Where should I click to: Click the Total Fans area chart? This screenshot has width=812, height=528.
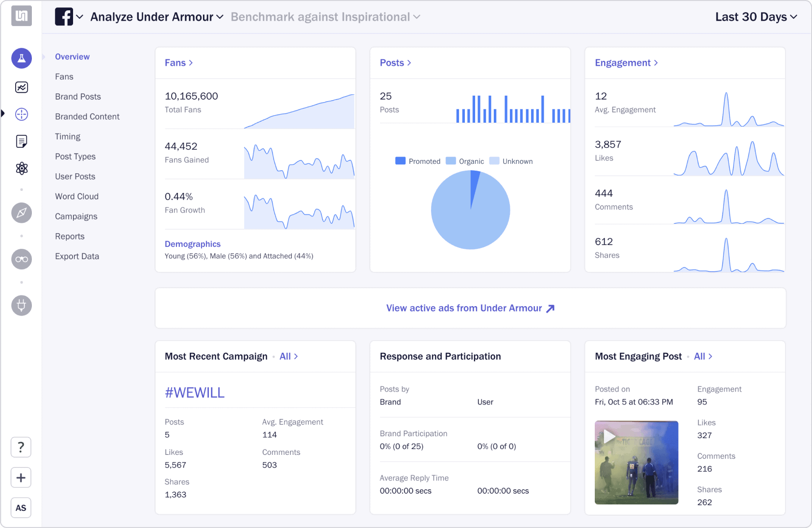point(299,111)
